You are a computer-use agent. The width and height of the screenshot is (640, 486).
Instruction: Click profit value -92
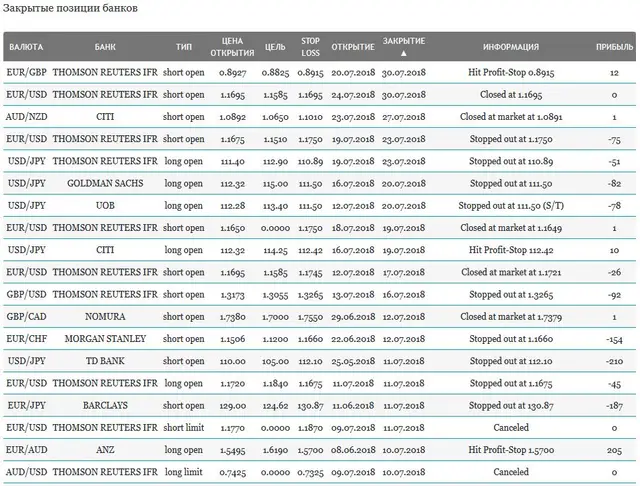[x=614, y=295]
